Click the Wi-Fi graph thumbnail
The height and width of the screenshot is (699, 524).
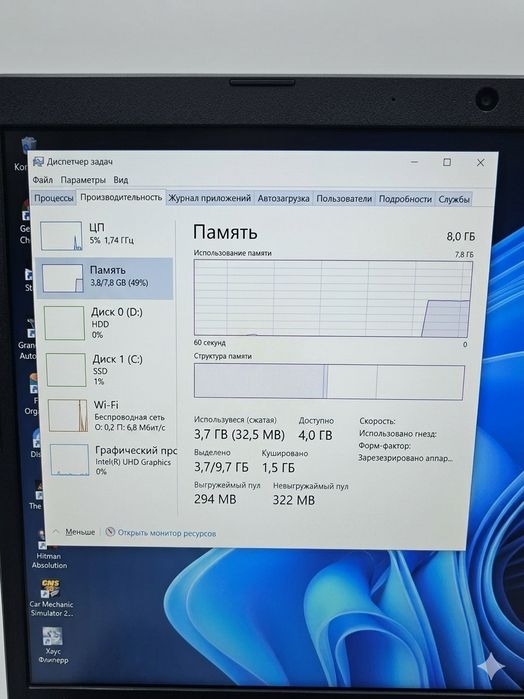(x=68, y=415)
